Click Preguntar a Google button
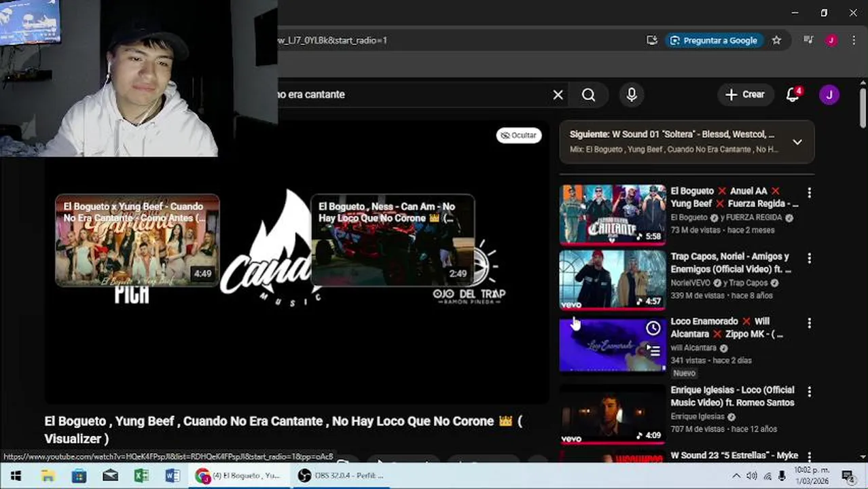 tap(714, 40)
